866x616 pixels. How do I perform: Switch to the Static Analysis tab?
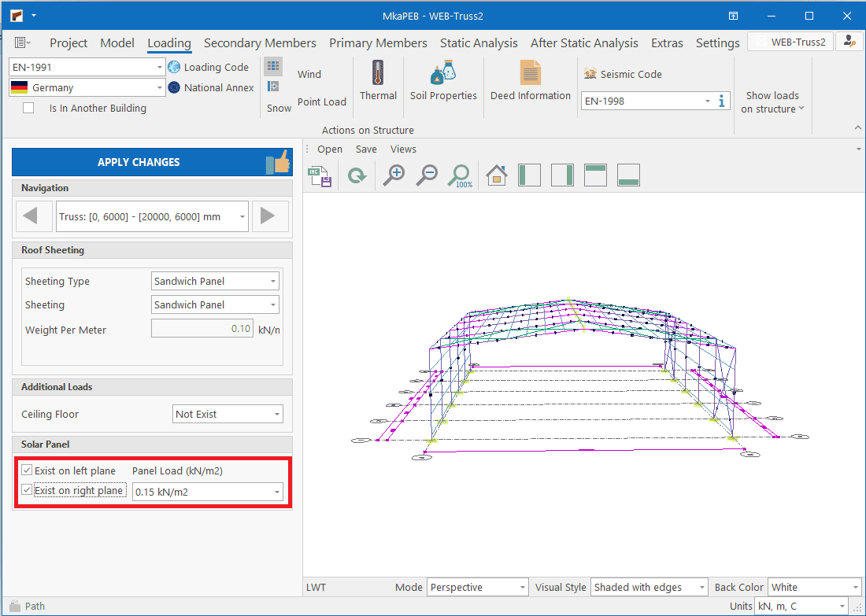coord(479,42)
